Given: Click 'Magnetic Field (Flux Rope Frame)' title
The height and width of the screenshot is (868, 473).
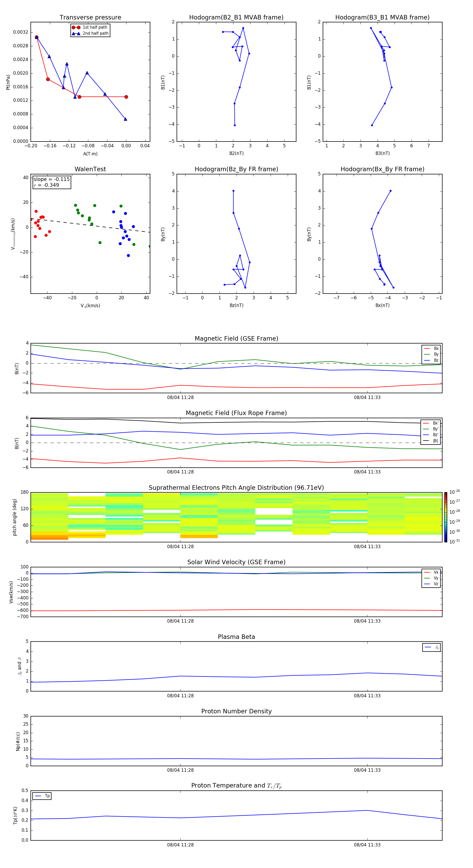Looking at the screenshot, I should click(x=236, y=413).
